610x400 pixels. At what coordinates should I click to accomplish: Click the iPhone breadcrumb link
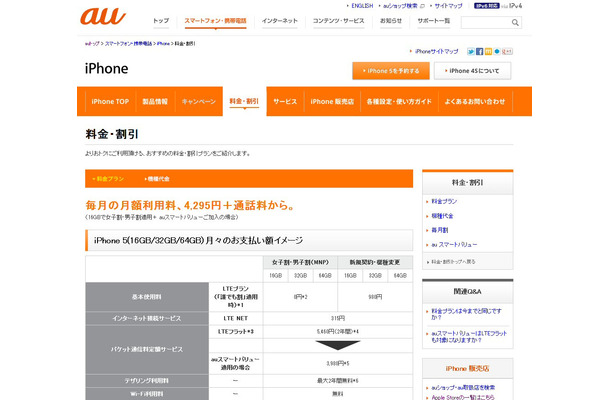[163, 44]
